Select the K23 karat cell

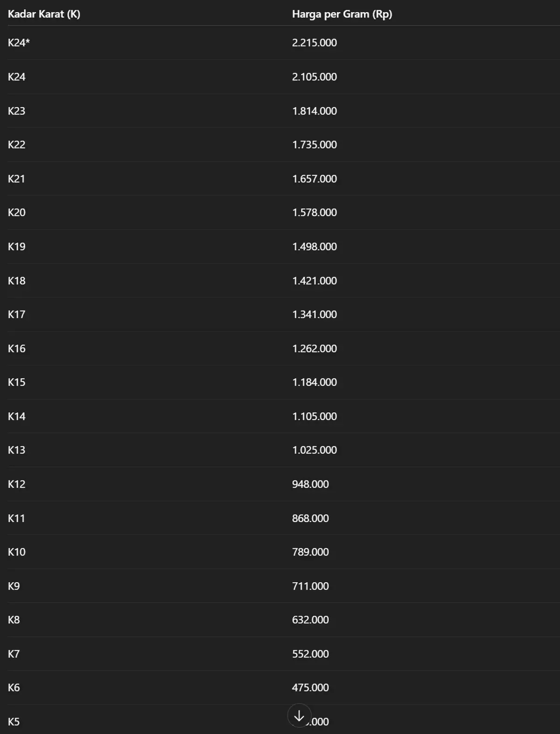[x=16, y=111]
